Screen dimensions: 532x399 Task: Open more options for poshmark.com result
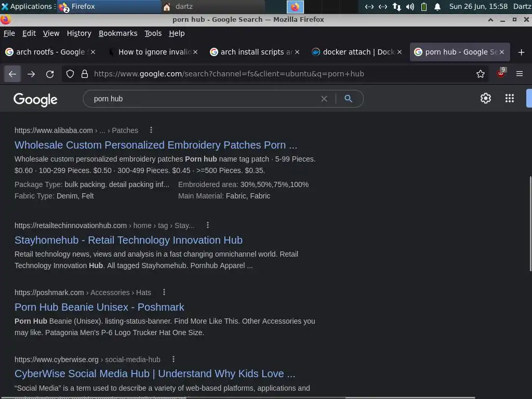click(164, 292)
